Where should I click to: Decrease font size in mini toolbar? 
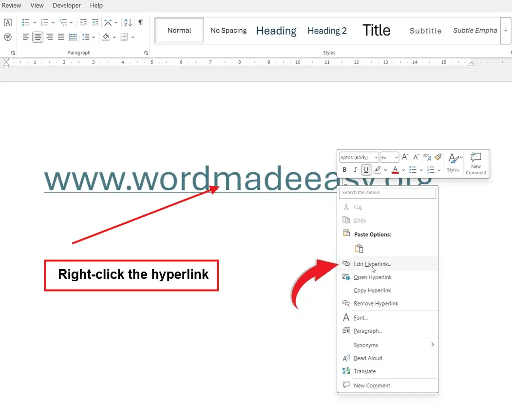tap(416, 157)
